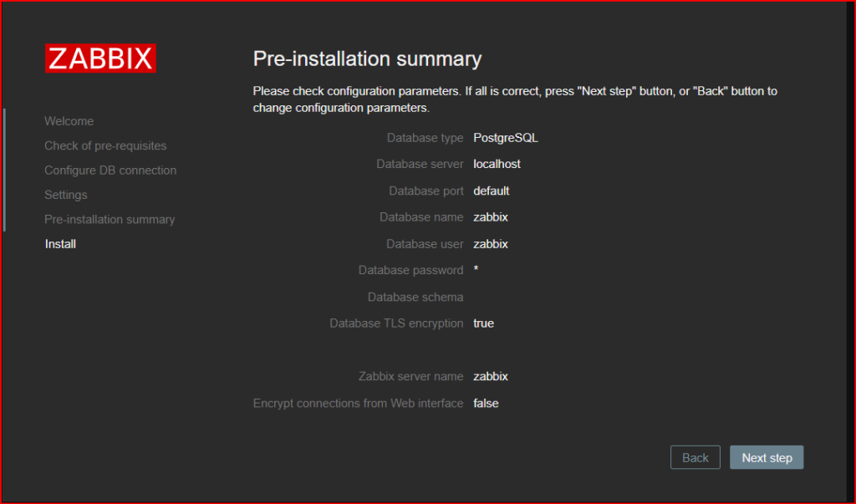Select Configure DB connection step
The image size is (856, 504).
[110, 171]
